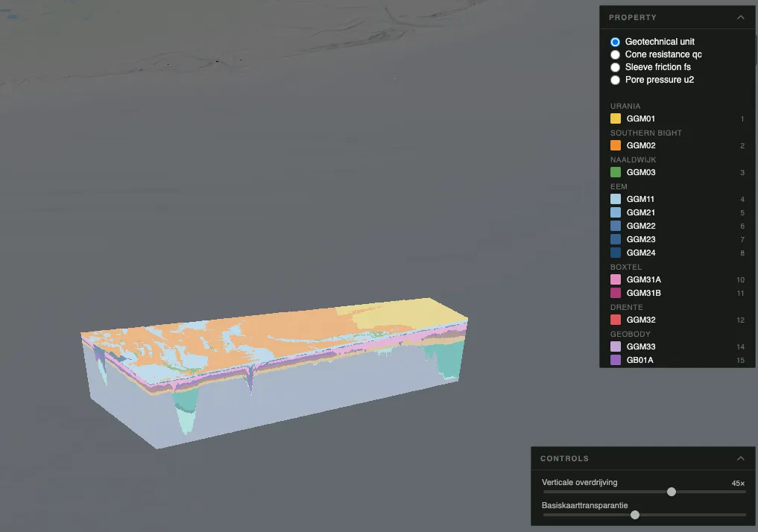Select the GGM21 legend label

pos(640,212)
